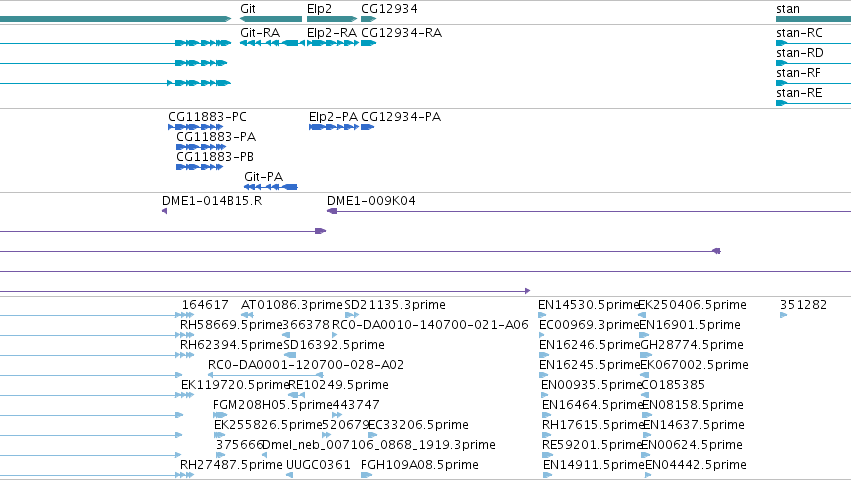Click the FGH109A08.5prime EST label
851x480 pixels.
420,466
